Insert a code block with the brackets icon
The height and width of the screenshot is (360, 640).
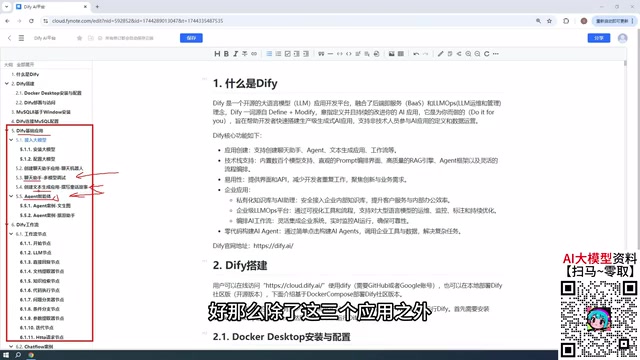point(349,54)
